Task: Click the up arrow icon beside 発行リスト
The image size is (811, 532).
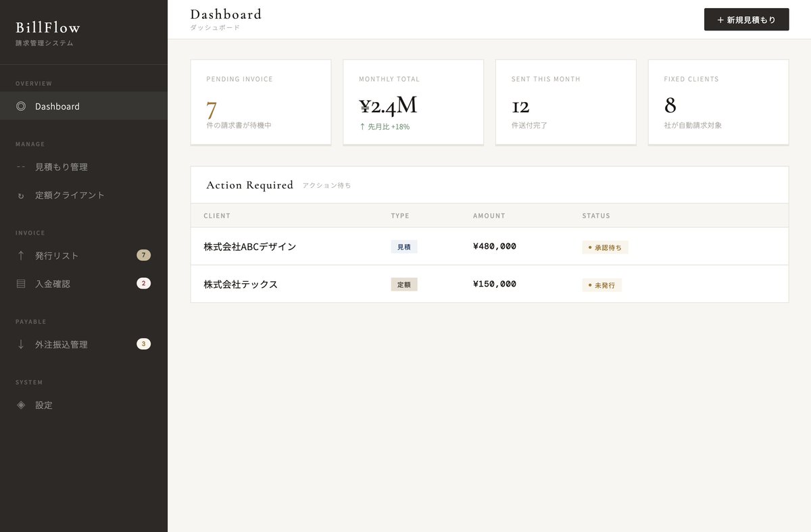Action: 21,256
